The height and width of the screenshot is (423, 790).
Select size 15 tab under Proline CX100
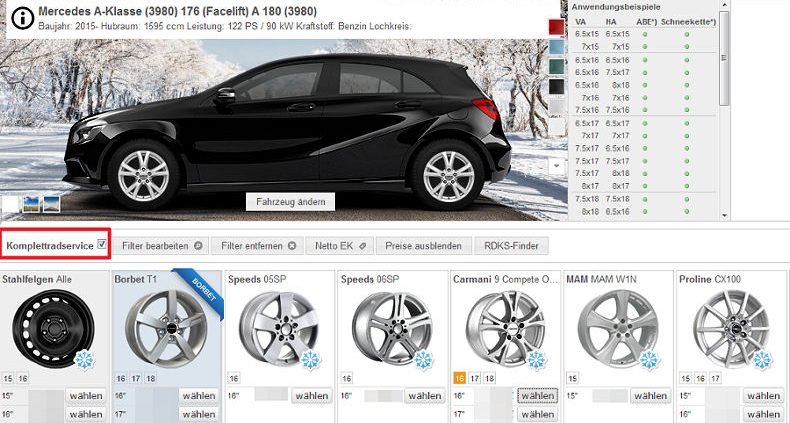coord(685,378)
